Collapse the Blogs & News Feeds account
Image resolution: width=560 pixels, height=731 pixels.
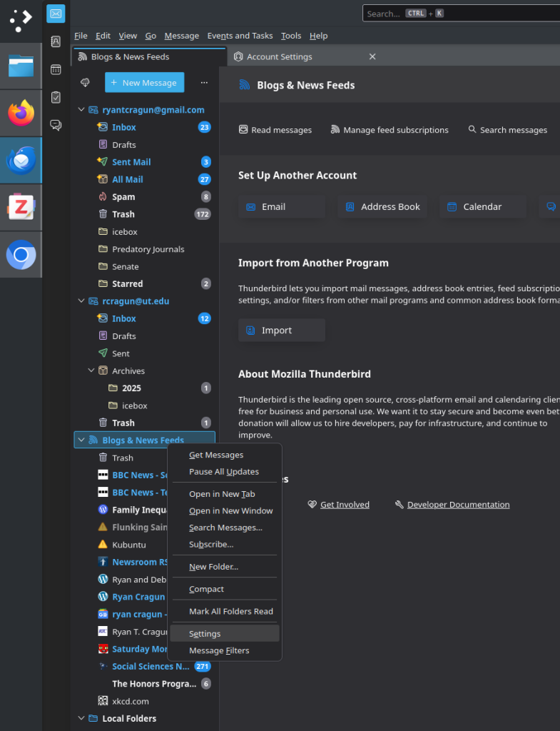coord(81,440)
